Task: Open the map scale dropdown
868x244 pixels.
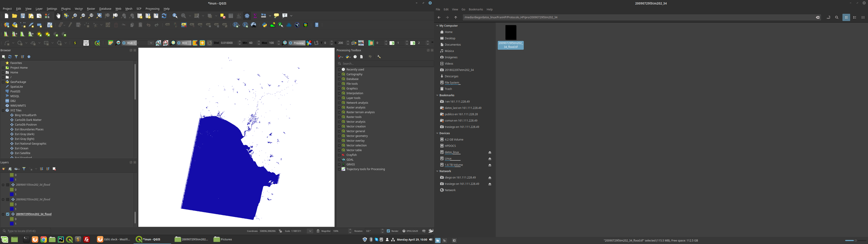Action: [x=310, y=231]
